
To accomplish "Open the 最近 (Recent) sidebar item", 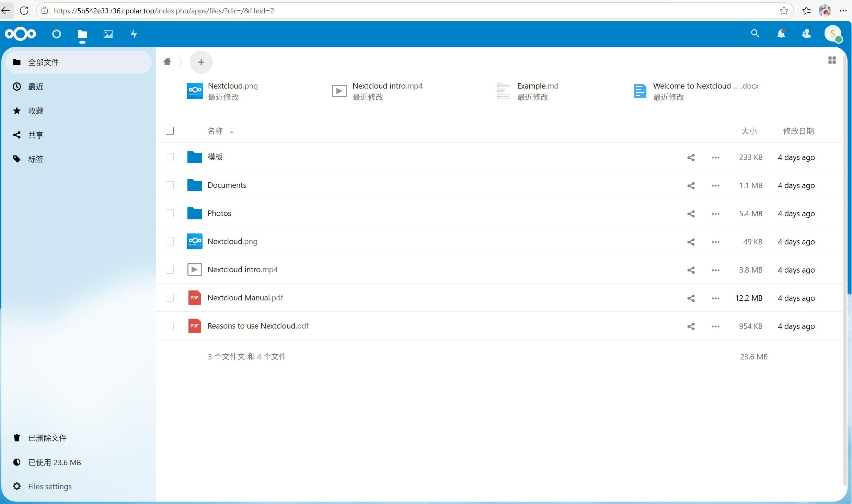I will pos(36,87).
